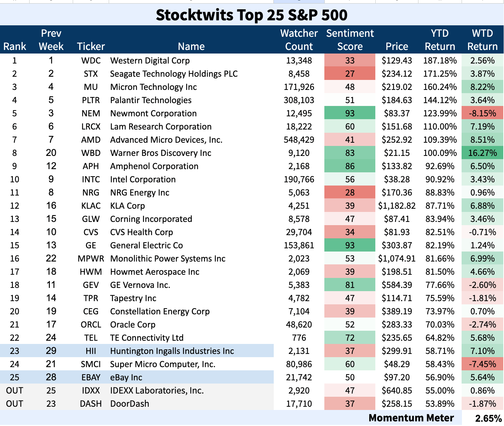The image size is (504, 426).
Task: Click Oracle's watcher count 48,620
Action: pyautogui.click(x=299, y=325)
